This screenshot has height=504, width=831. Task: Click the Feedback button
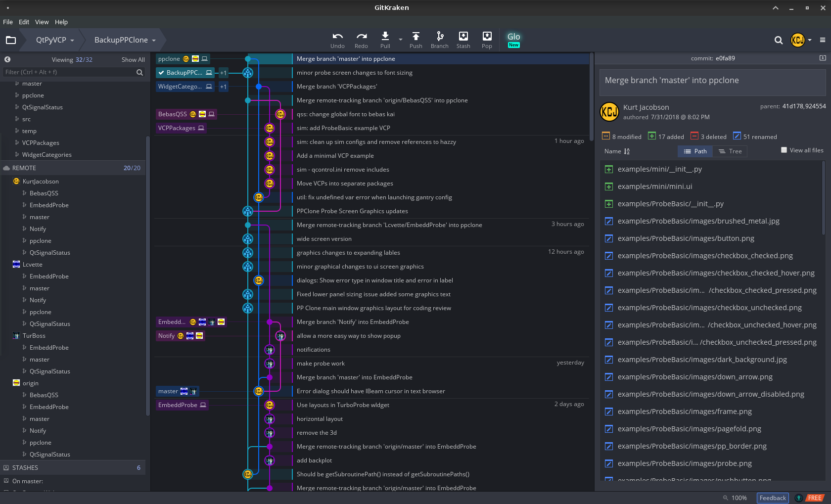pos(773,498)
